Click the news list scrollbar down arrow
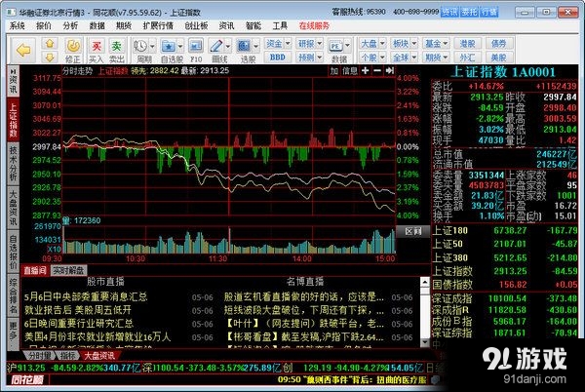The height and width of the screenshot is (392, 585). (x=425, y=342)
